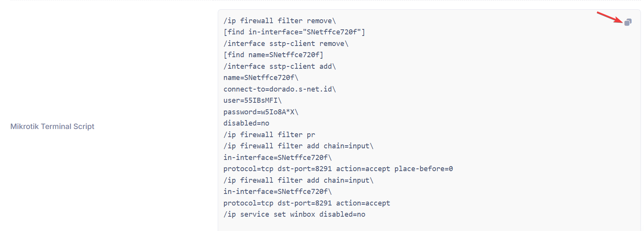Click '/ip service set winbox disabled=no' line

[x=294, y=214]
